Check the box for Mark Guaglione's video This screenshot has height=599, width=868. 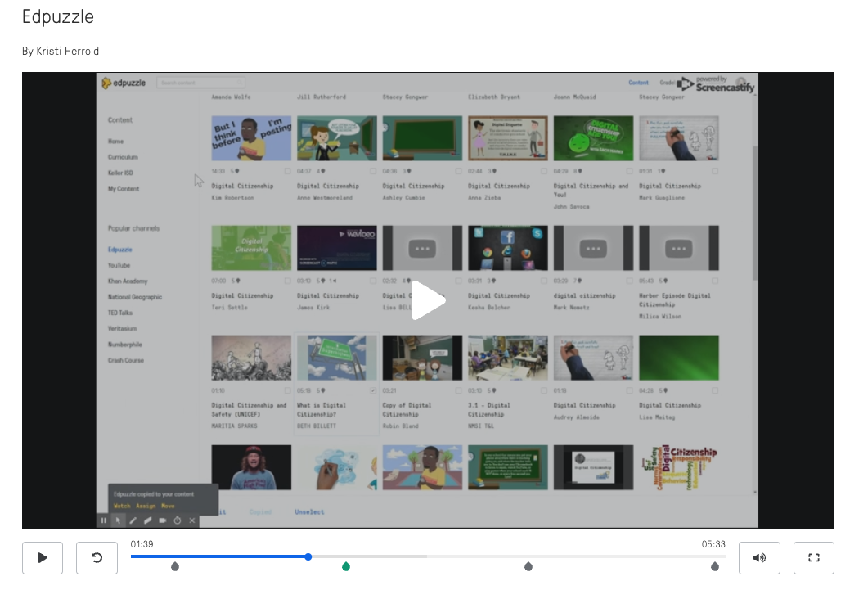(715, 172)
